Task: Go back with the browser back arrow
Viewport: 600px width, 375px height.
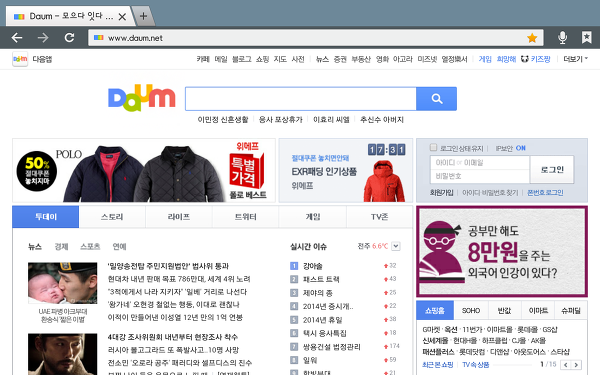Action: coord(17,38)
